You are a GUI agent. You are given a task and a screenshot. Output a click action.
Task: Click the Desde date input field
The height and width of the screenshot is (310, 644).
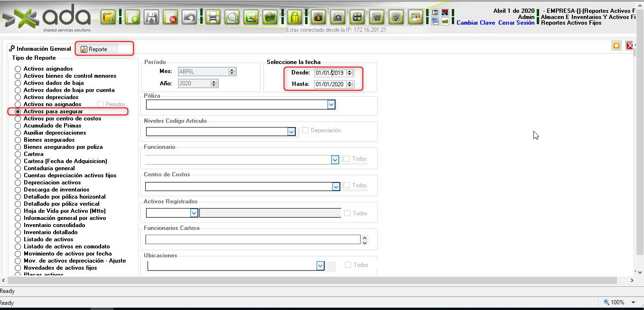[x=330, y=73]
